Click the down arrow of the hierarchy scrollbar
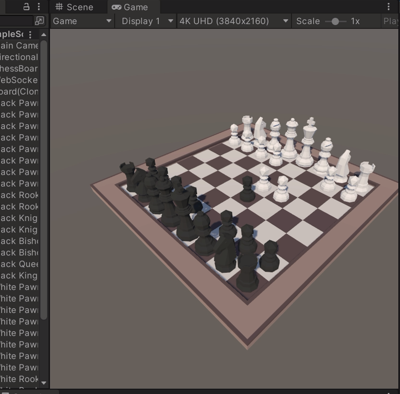 44,383
